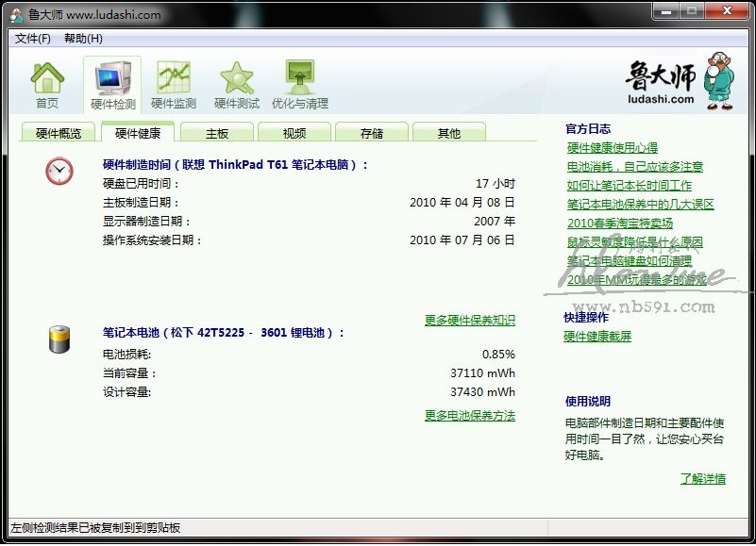Click the 硬盘已用时间 label

point(141,184)
